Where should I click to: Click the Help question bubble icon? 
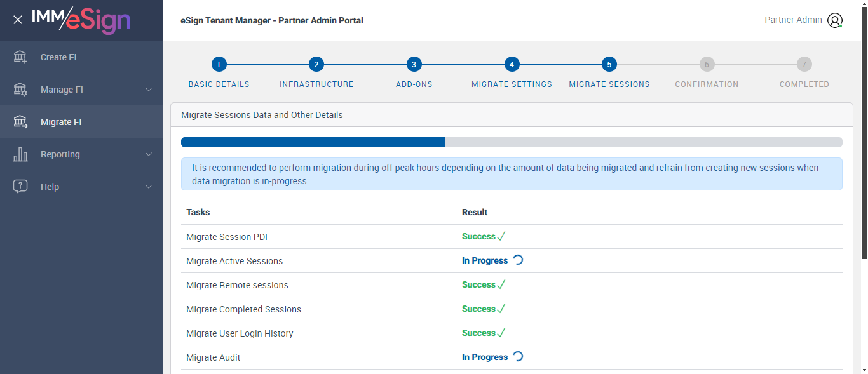[20, 187]
